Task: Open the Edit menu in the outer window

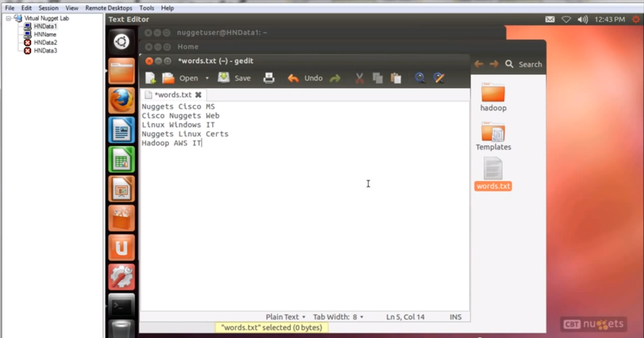Action: click(x=26, y=8)
